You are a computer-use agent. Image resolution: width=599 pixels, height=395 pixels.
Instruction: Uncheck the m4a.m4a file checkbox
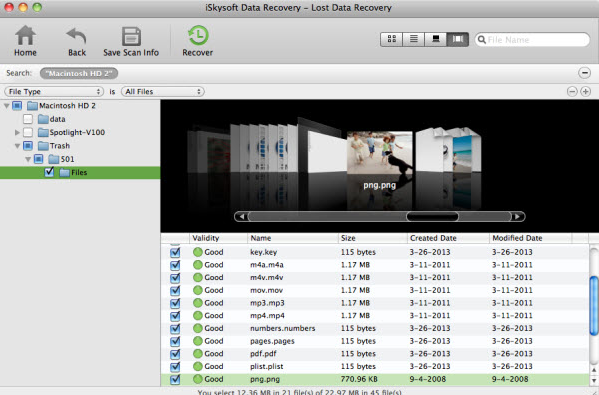pyautogui.click(x=175, y=265)
